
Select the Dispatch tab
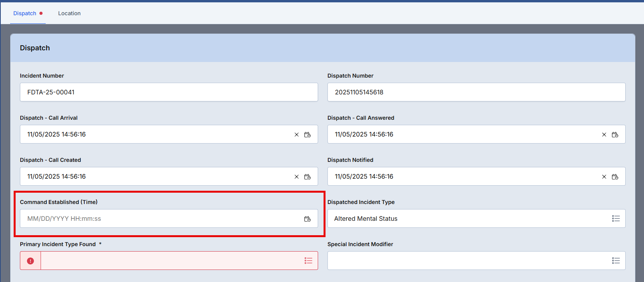pos(25,13)
